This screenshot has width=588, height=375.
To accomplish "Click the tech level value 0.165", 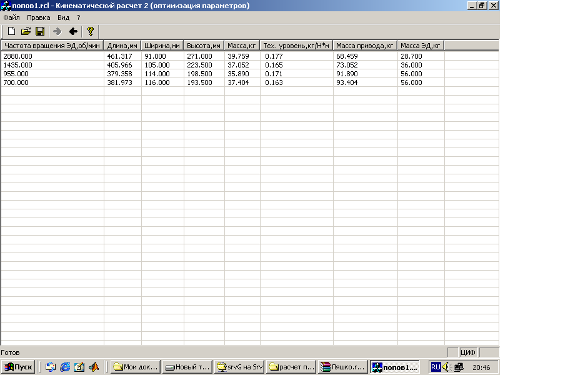I will (x=274, y=65).
